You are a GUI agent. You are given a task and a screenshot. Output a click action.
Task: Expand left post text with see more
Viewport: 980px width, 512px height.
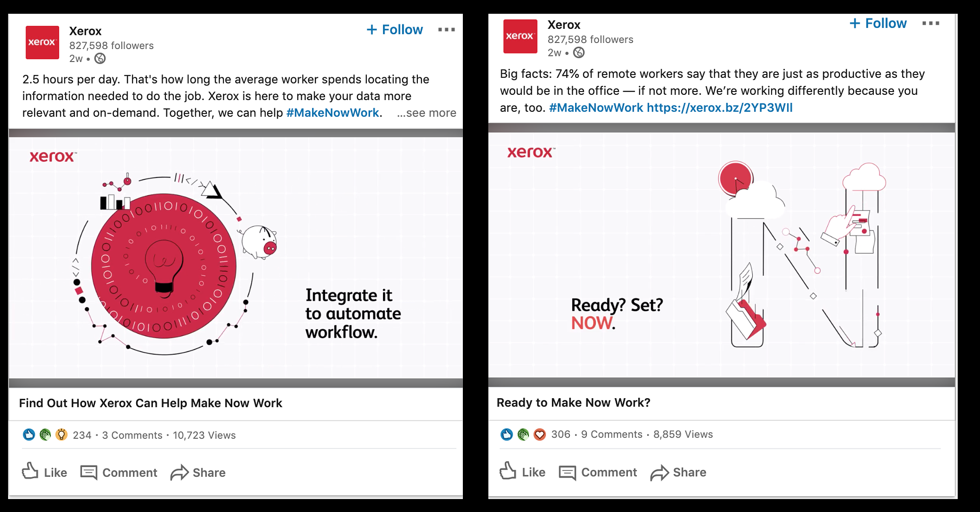click(x=426, y=113)
